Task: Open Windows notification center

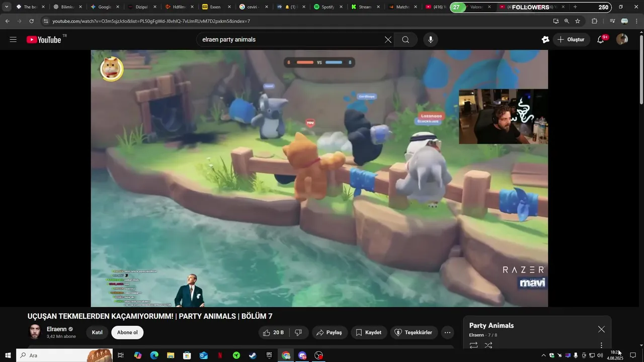Action: (633, 355)
